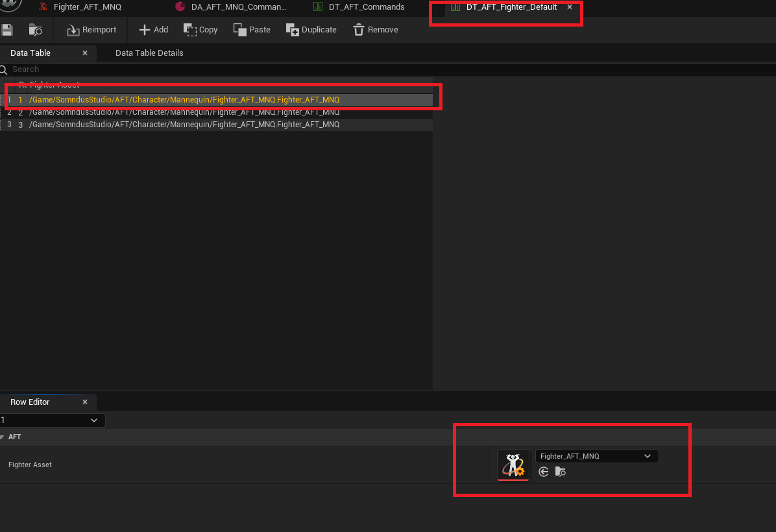Click the Fighter Asset thumbnail preview
This screenshot has height=532, width=776.
click(513, 465)
